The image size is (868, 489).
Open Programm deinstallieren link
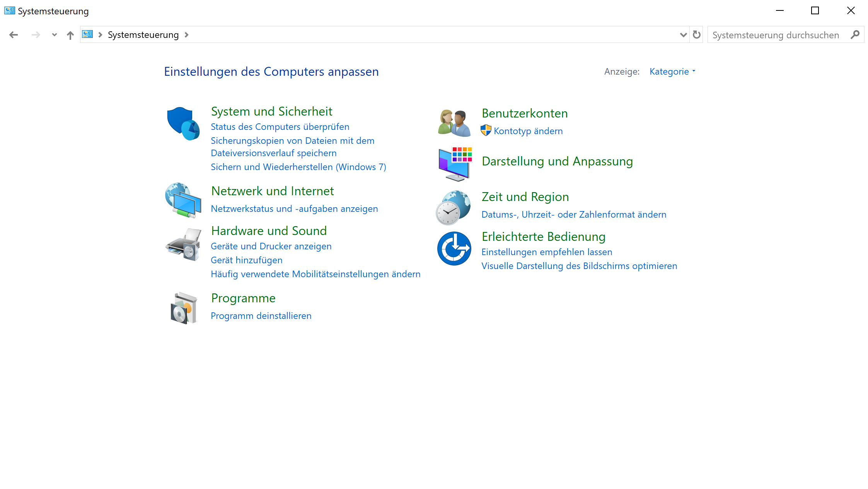pyautogui.click(x=261, y=316)
